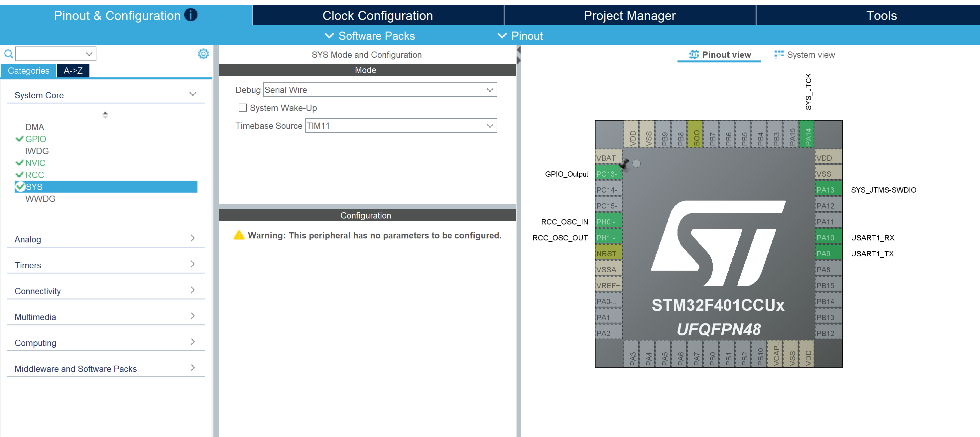Toggle the PA13 SYS_JTMS-SWDIO pin
Viewport: 980px width, 437px height.
point(828,190)
